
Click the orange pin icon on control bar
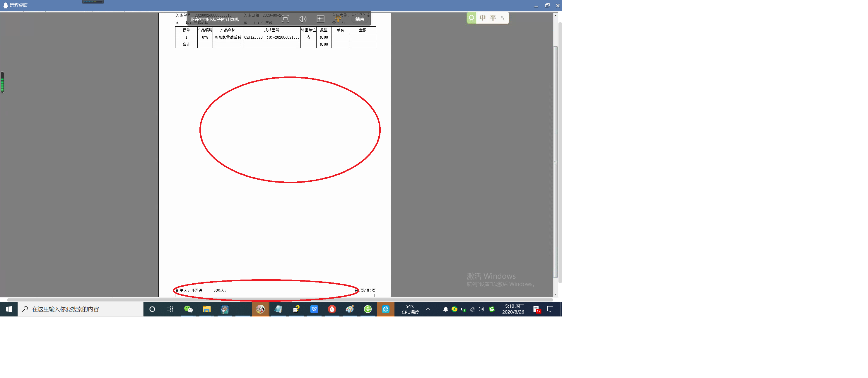[338, 19]
